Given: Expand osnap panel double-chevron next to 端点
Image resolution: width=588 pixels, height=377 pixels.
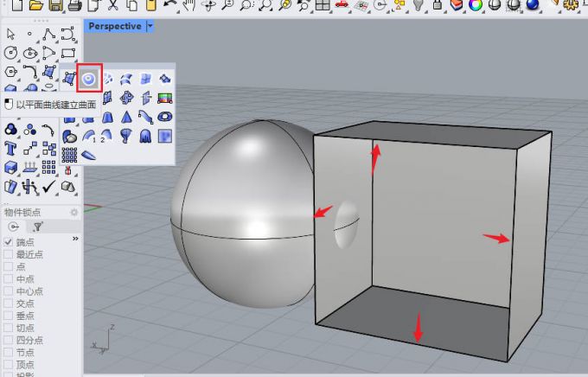Looking at the screenshot, I should pos(75,239).
